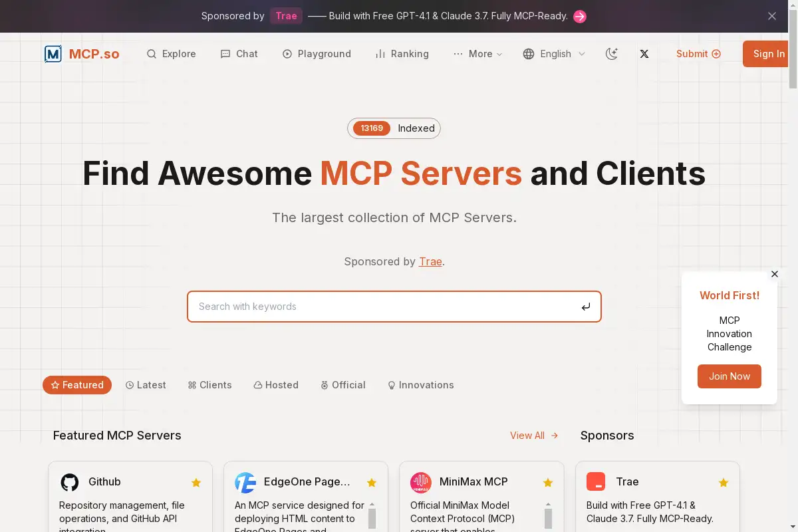Click the star on Github card
Image resolution: width=798 pixels, height=532 pixels.
196,483
